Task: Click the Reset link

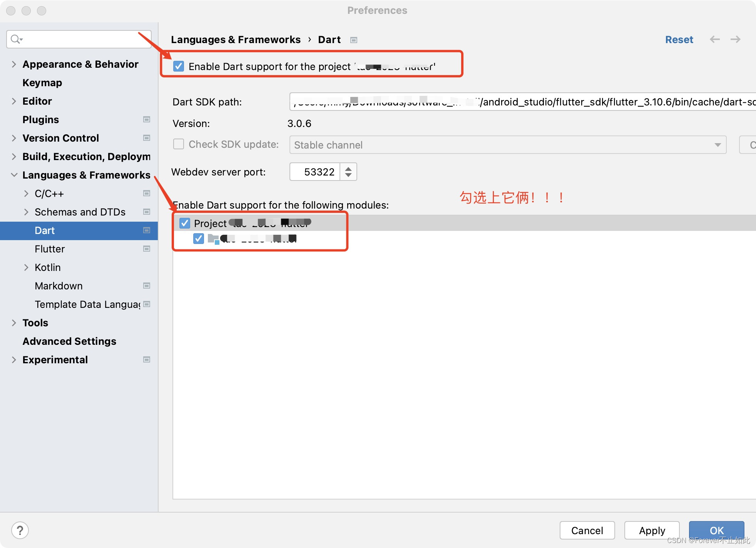Action: coord(679,40)
